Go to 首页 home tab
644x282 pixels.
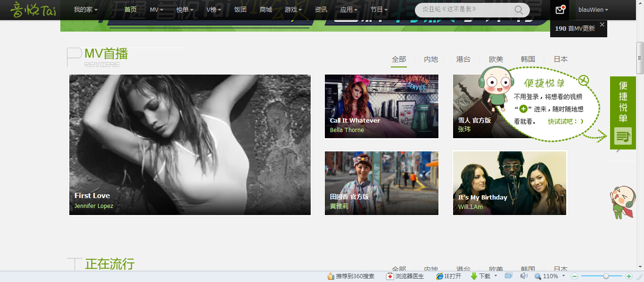pyautogui.click(x=131, y=9)
